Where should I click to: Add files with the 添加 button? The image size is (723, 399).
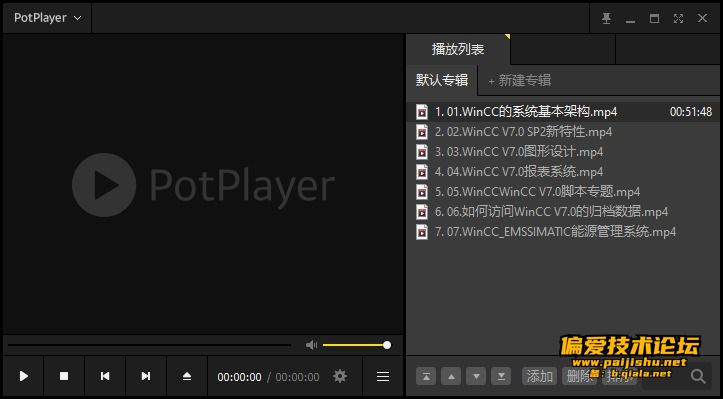[539, 376]
